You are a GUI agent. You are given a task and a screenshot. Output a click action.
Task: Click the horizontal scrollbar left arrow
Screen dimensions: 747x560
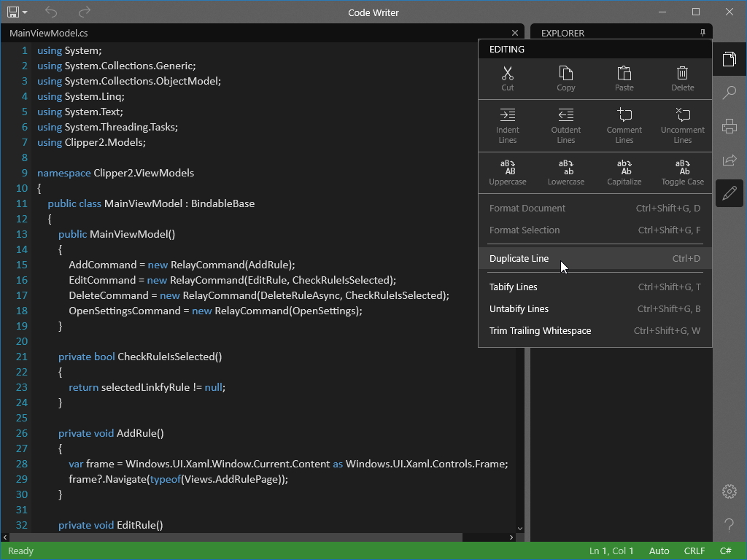5,537
